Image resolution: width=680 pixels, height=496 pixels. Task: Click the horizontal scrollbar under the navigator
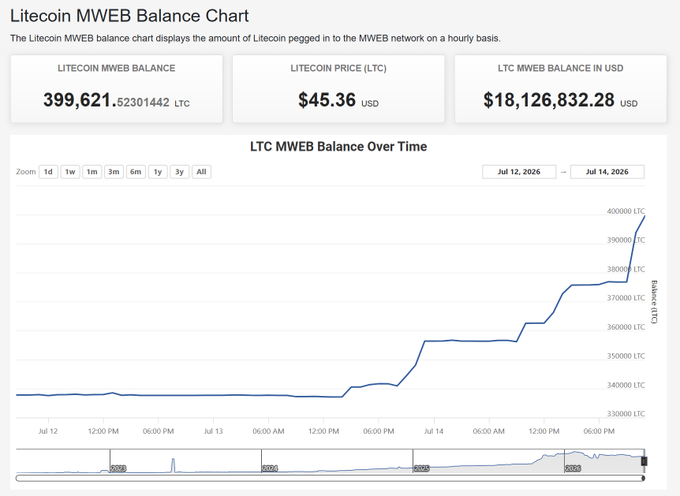click(x=330, y=478)
